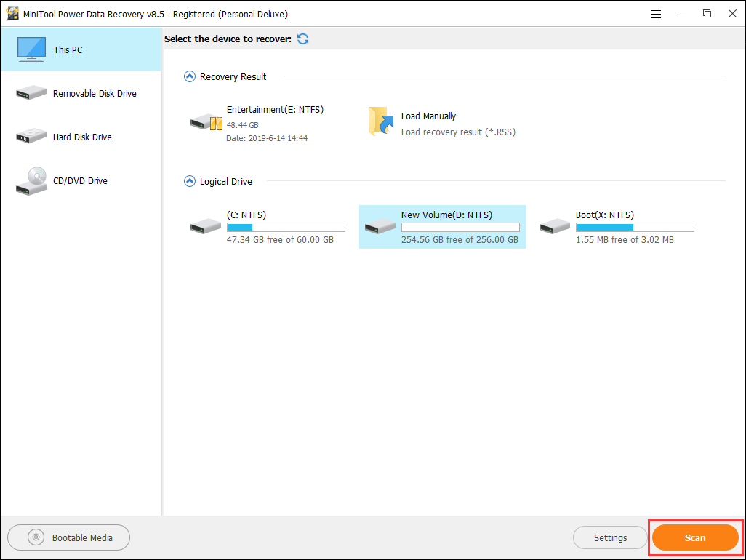Open the hamburger menu in title bar

(656, 15)
